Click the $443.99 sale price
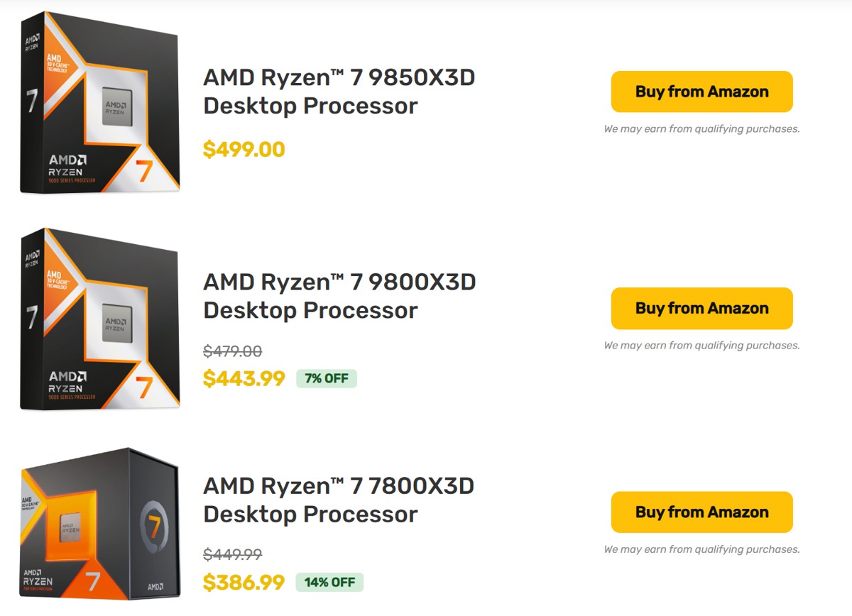The image size is (852, 616). coord(244,379)
